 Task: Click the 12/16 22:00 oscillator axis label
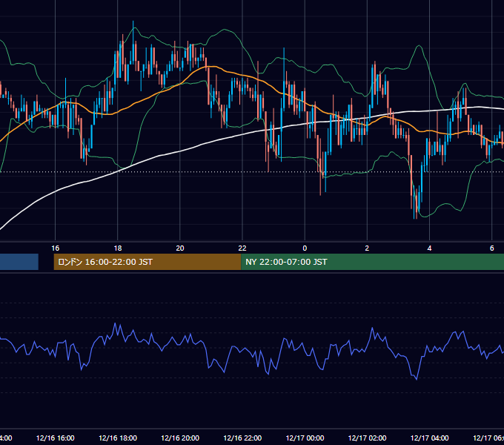pos(242,438)
